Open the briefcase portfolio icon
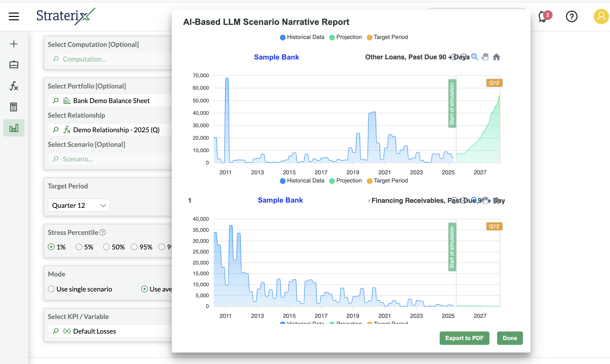The image size is (610, 364). pos(14,65)
